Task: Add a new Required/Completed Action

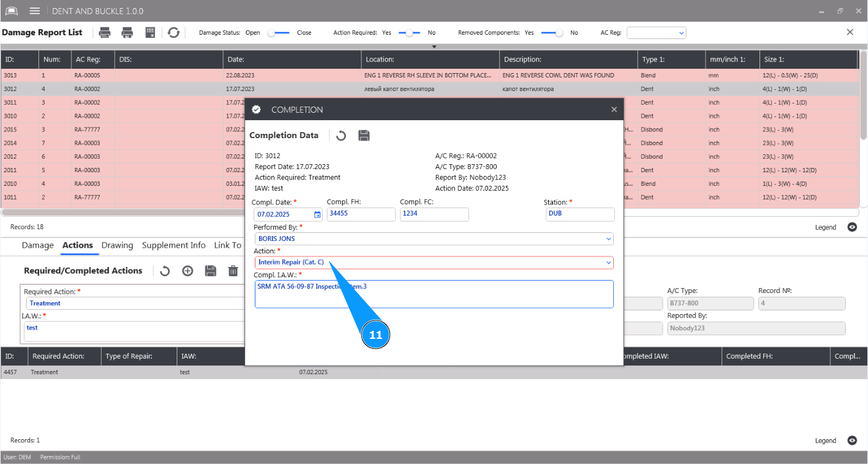Action: (187, 271)
